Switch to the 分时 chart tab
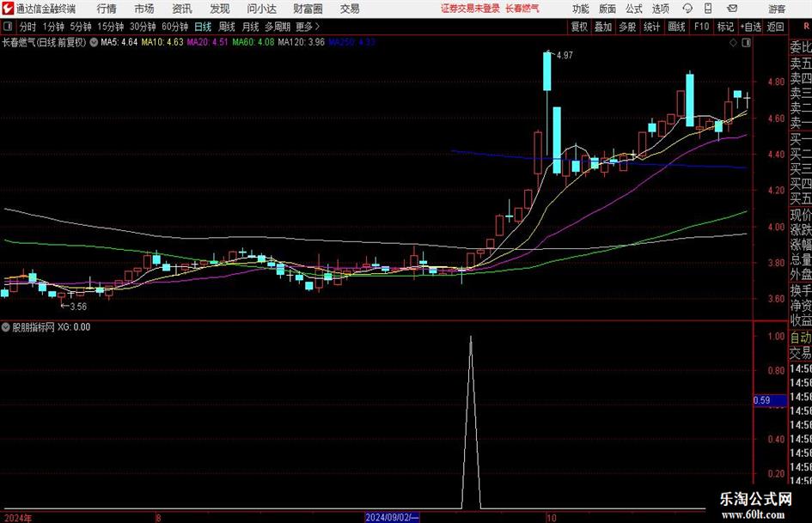Viewport: 812px width, 523px height. 27,27
